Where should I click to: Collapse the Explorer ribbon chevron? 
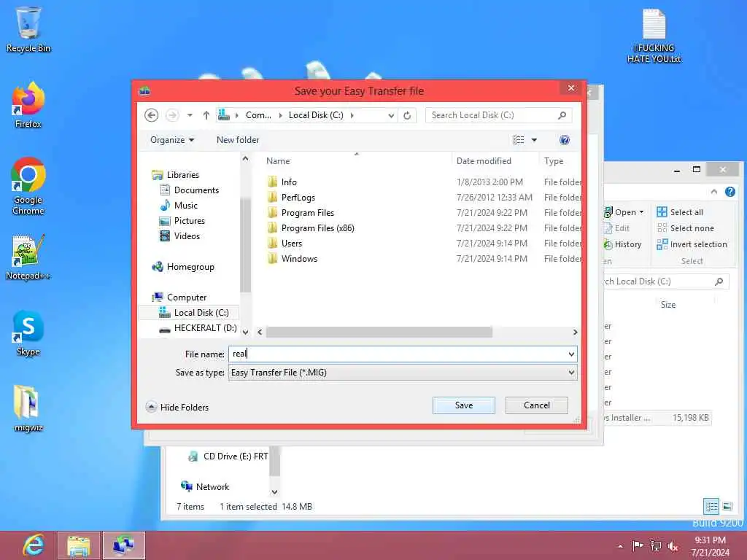click(x=713, y=192)
